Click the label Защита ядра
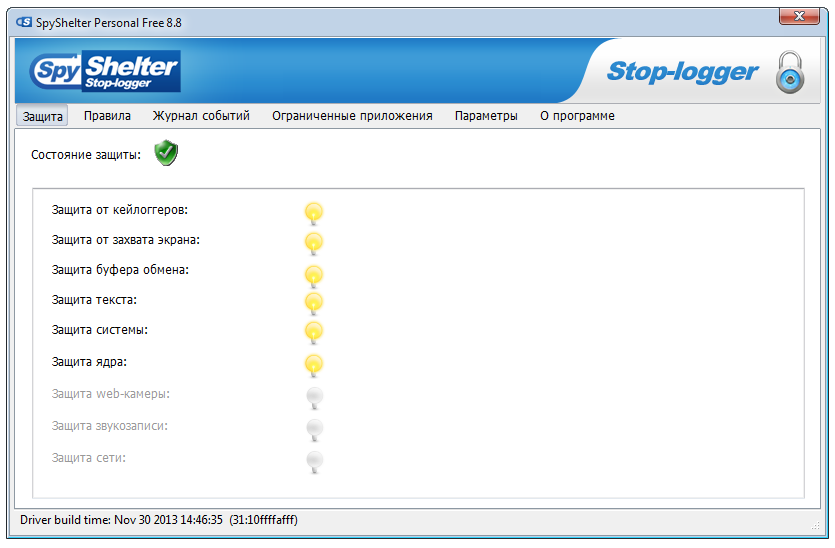This screenshot has width=835, height=548. click(89, 362)
